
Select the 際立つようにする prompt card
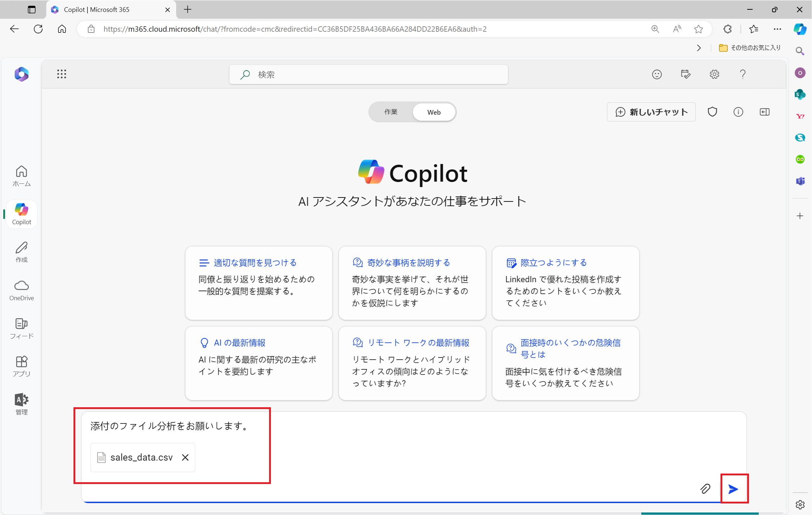point(566,283)
